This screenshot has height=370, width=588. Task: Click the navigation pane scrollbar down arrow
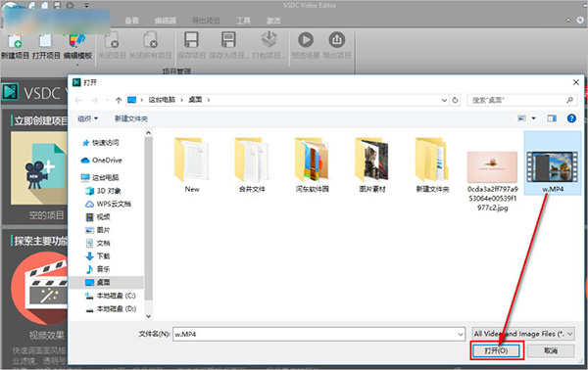coord(148,316)
